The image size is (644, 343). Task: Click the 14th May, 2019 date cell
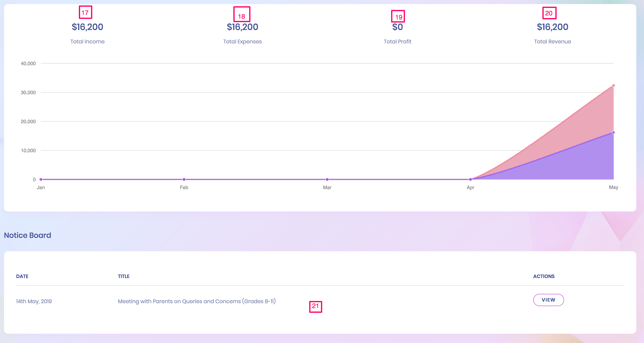click(34, 301)
